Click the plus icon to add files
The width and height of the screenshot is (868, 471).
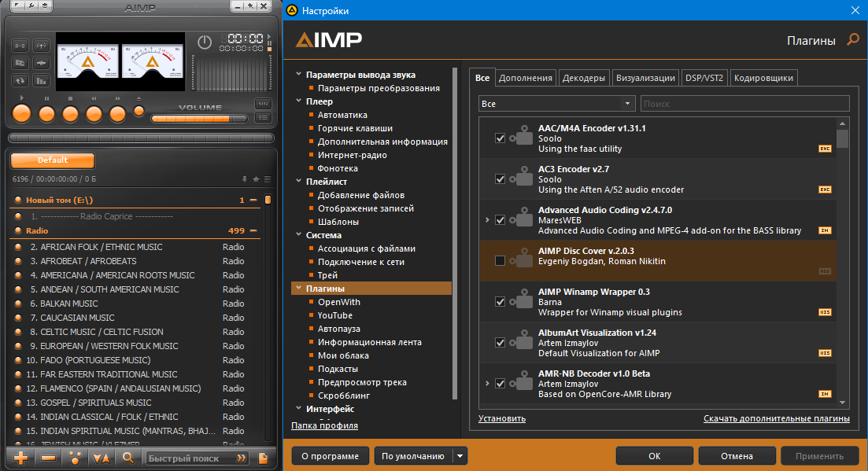coord(21,458)
